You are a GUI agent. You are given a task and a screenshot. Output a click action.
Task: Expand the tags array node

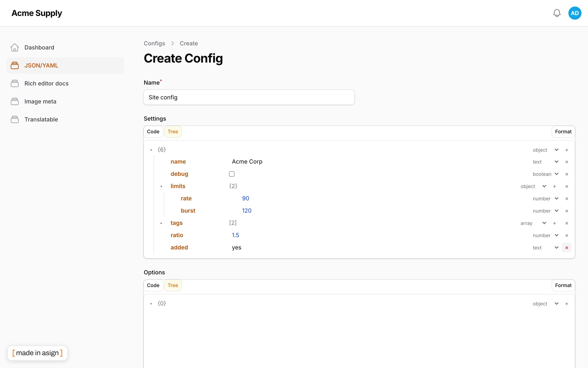click(161, 223)
